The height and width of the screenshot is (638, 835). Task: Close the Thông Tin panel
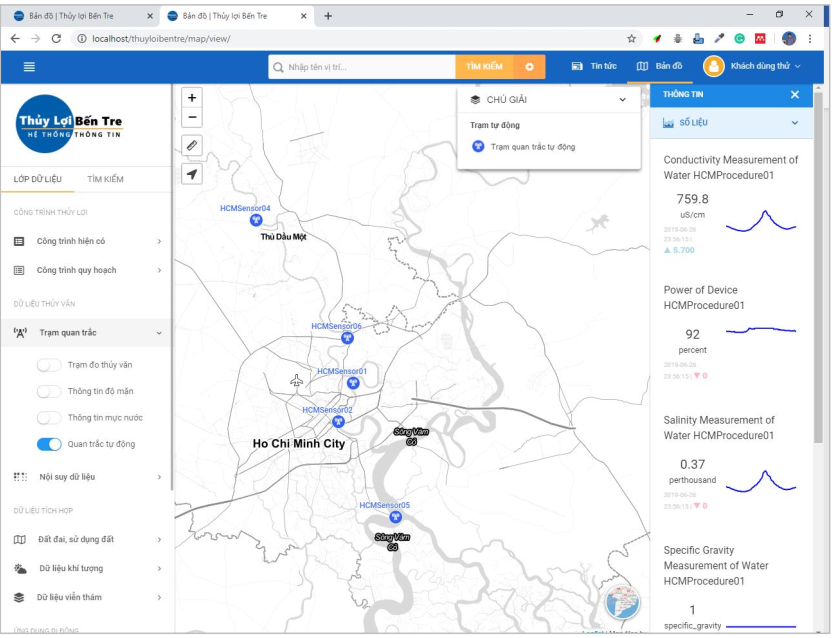click(x=795, y=94)
